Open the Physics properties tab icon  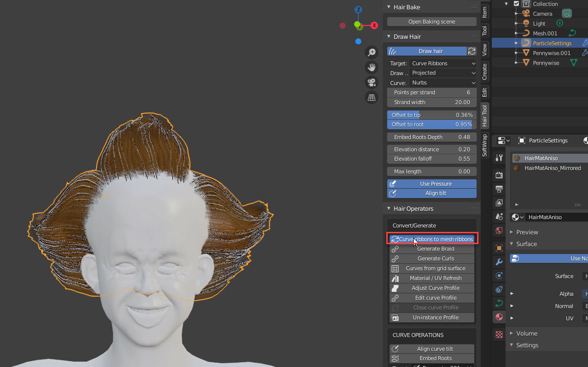pos(499,276)
